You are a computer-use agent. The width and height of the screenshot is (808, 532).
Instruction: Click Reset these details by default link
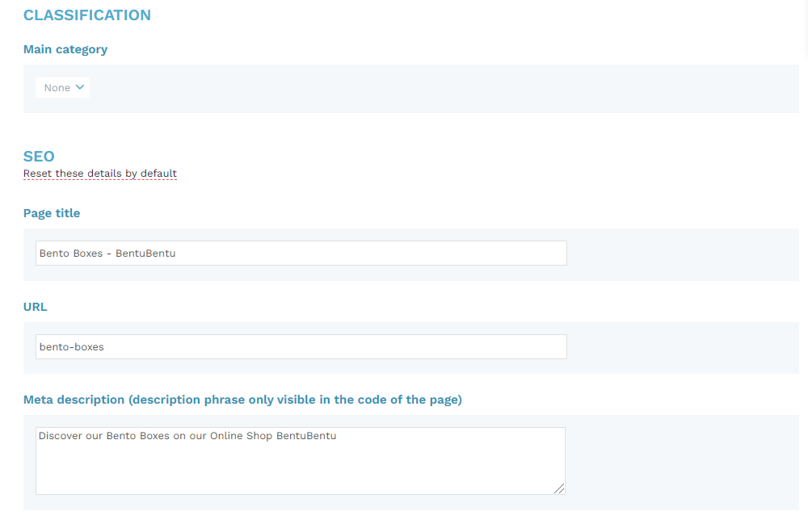click(x=100, y=174)
